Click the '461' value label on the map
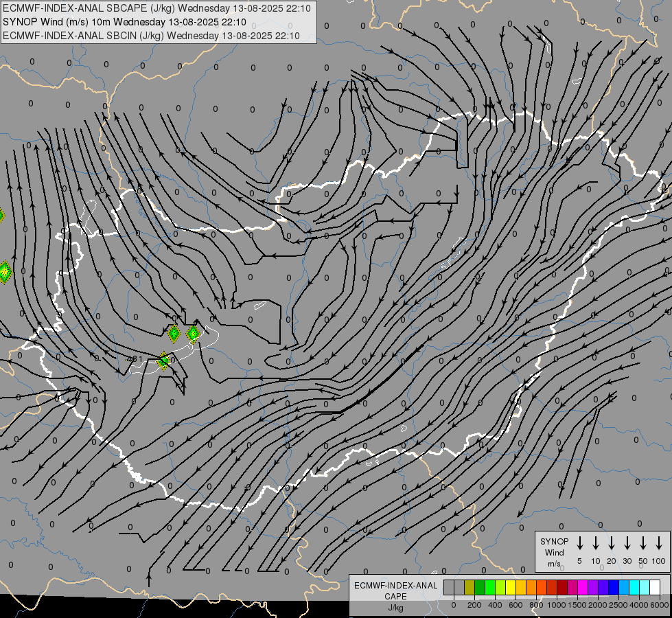This screenshot has width=672, height=618. click(134, 358)
